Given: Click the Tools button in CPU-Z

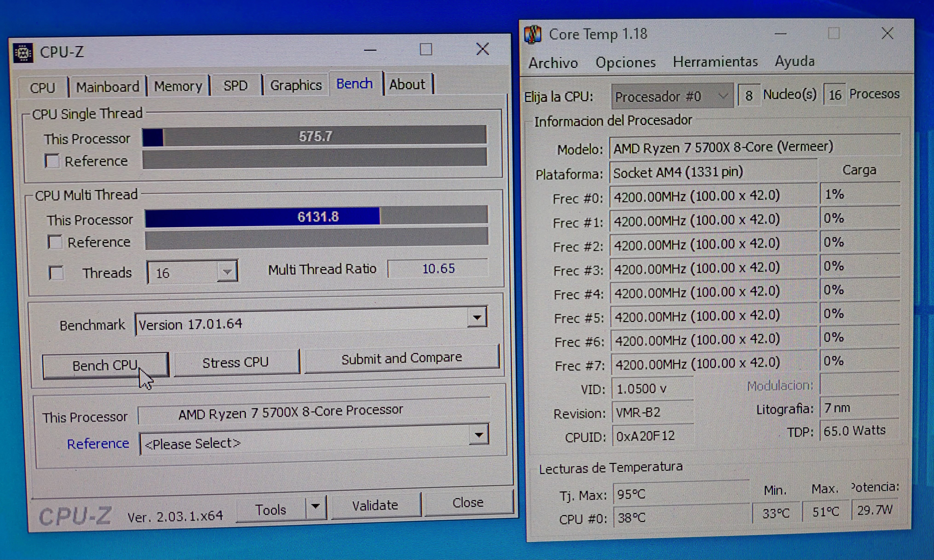Looking at the screenshot, I should click(271, 509).
